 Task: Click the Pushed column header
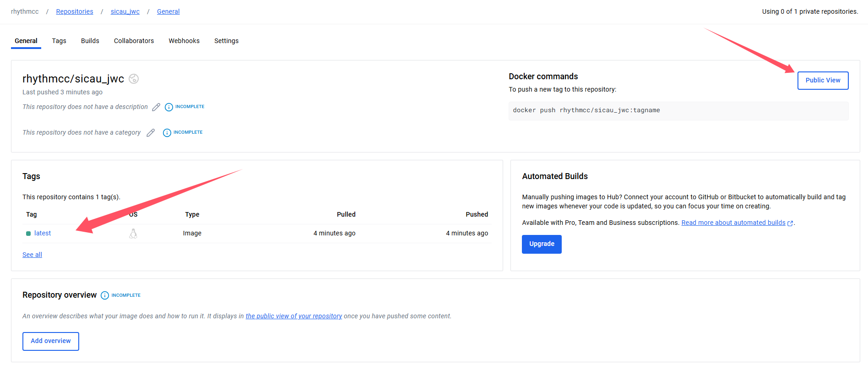[x=477, y=214]
